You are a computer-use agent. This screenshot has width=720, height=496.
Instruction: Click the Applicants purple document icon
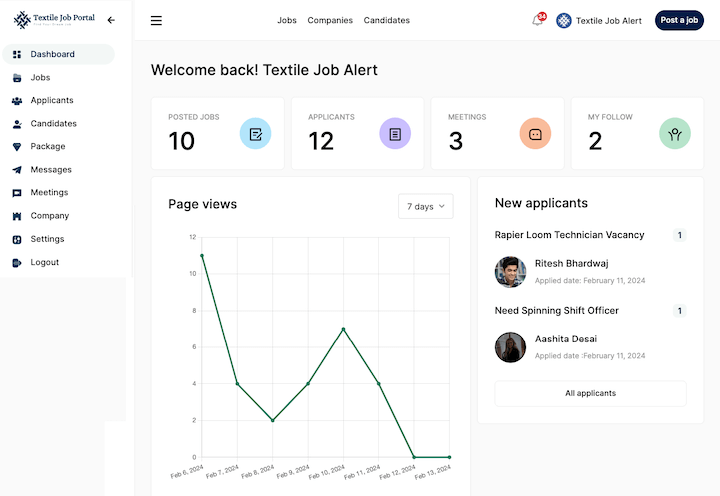tap(395, 134)
